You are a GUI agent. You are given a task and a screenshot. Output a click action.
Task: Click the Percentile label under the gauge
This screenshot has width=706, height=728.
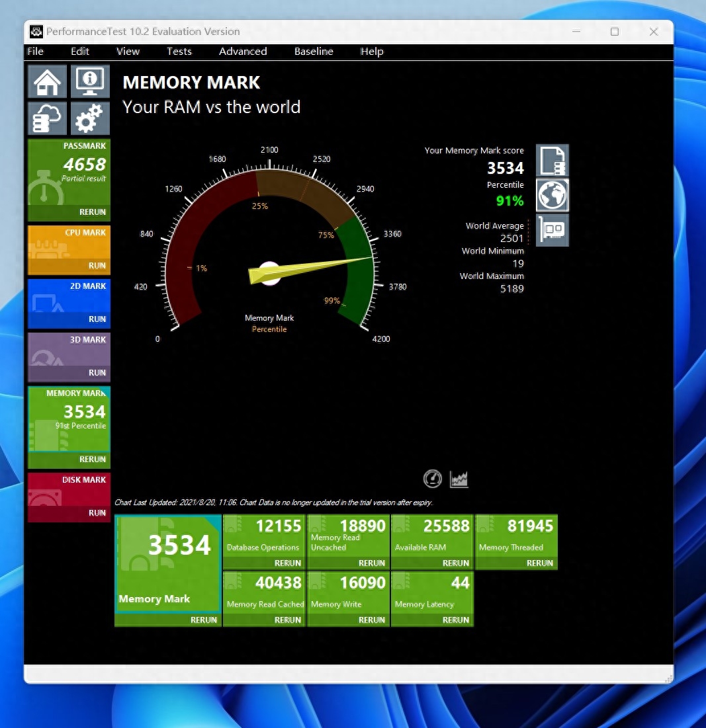pyautogui.click(x=269, y=329)
